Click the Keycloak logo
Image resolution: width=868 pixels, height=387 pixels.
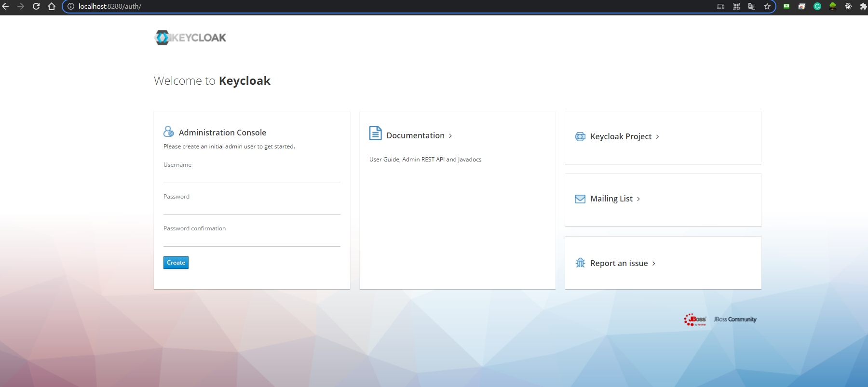click(x=190, y=38)
